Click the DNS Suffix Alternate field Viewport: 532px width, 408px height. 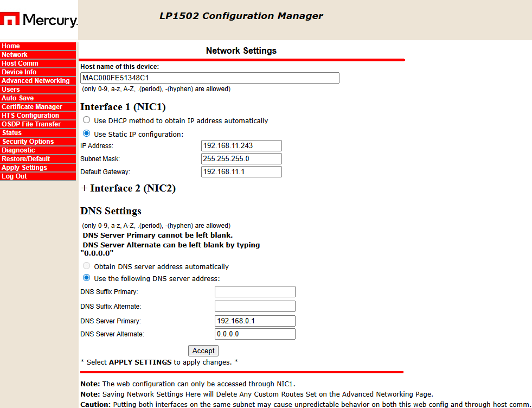click(255, 306)
